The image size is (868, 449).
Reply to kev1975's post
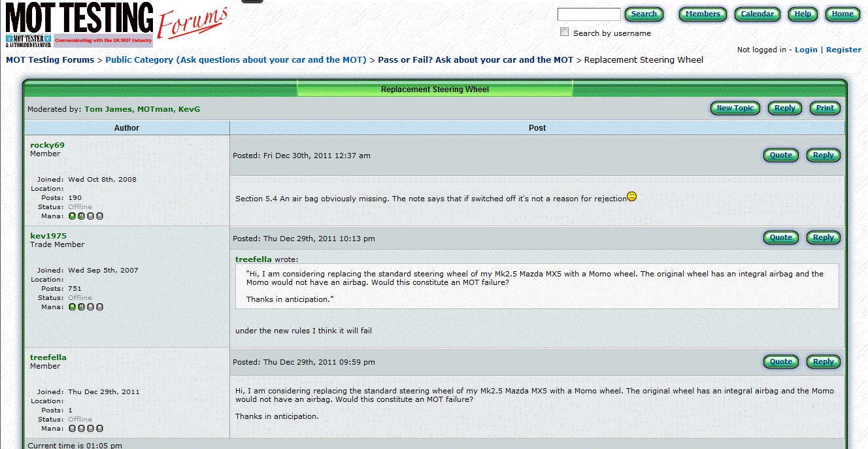click(823, 238)
